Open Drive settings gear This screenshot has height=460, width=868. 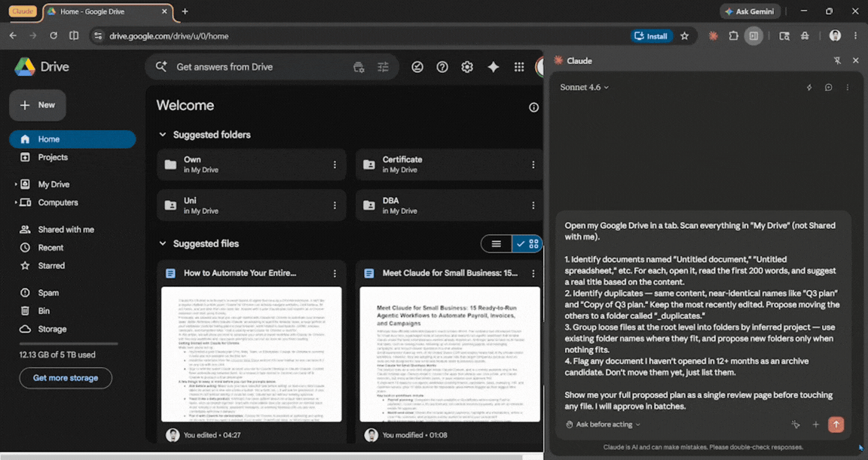[x=467, y=67]
